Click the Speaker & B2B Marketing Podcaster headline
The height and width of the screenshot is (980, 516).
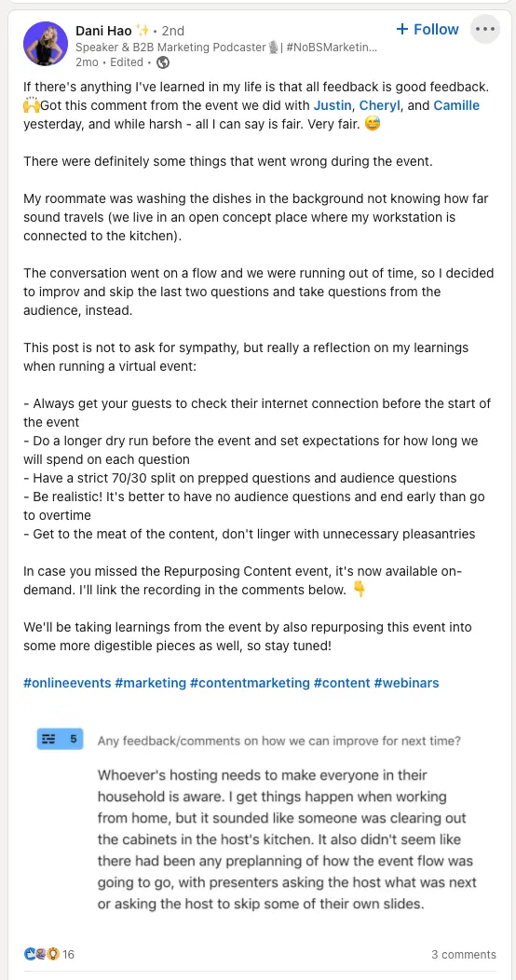pyautogui.click(x=226, y=47)
